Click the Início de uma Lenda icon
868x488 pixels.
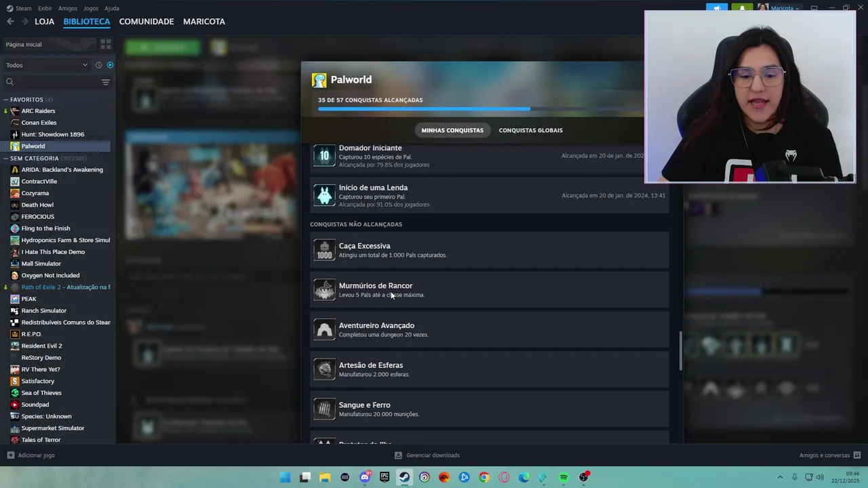click(x=324, y=195)
